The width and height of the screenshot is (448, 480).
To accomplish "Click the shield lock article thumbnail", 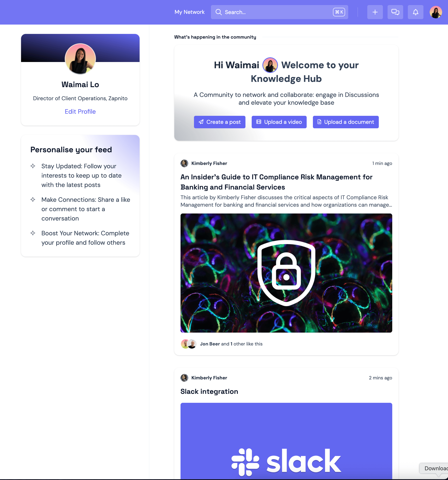I will click(286, 273).
